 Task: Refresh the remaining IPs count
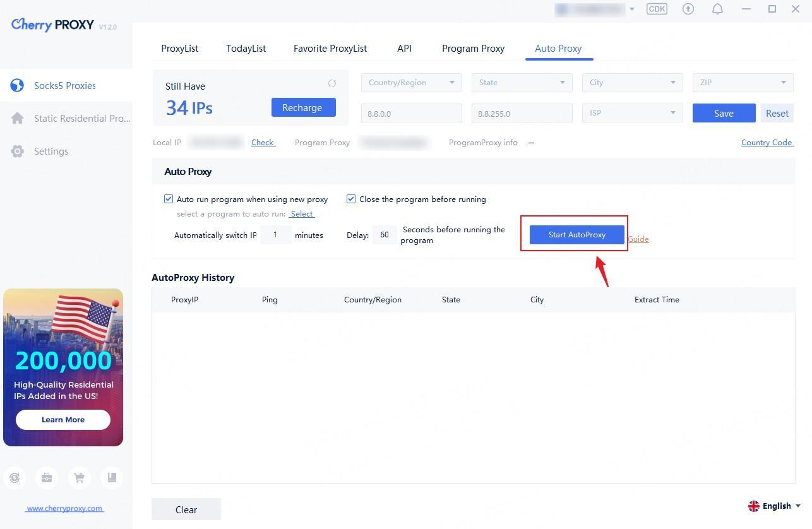point(331,83)
